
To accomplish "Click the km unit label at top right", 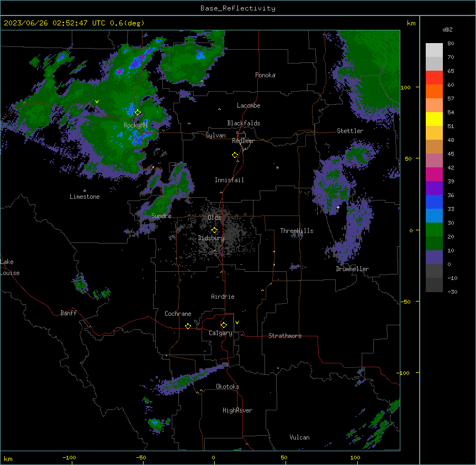I will (411, 23).
